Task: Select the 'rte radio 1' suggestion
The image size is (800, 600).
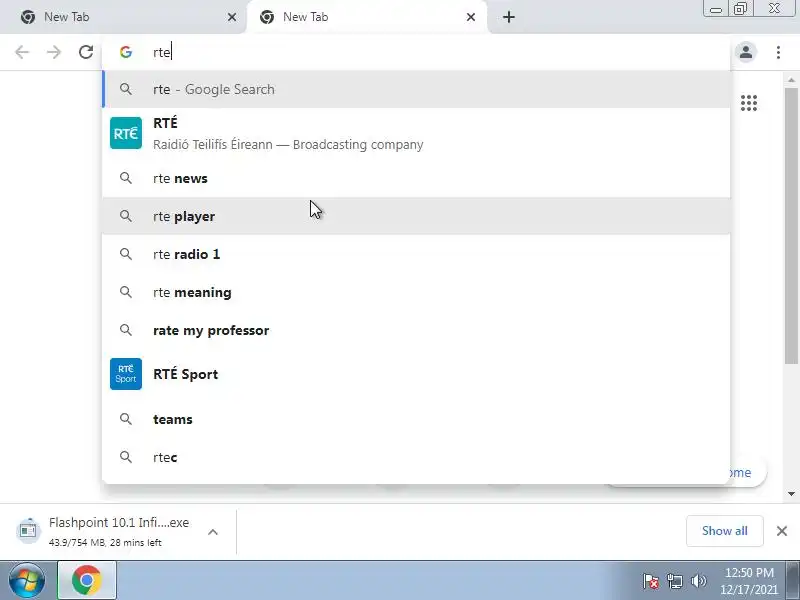Action: (x=416, y=254)
